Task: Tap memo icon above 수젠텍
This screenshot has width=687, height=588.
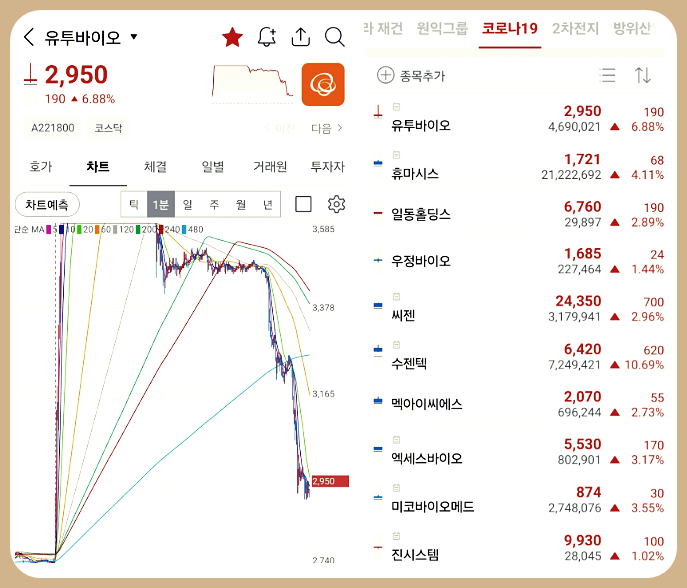Action: pos(397,344)
